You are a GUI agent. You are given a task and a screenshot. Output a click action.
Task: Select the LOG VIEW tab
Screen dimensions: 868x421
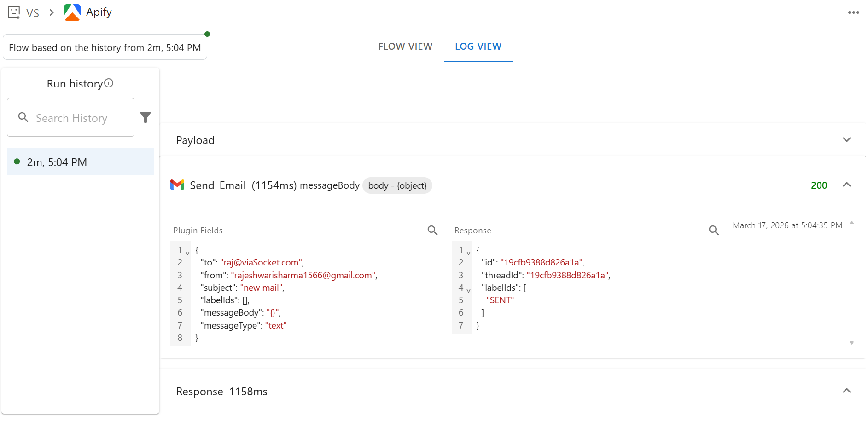coord(478,46)
